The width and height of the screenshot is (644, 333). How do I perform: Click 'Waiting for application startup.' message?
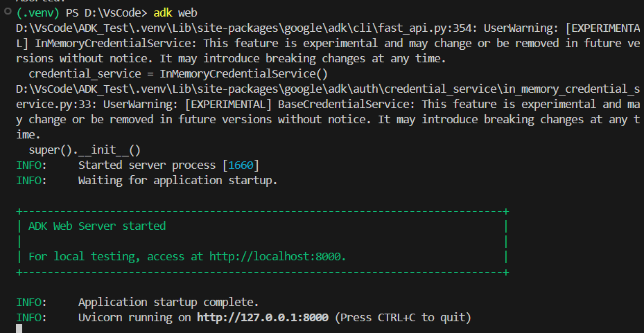tap(177, 181)
